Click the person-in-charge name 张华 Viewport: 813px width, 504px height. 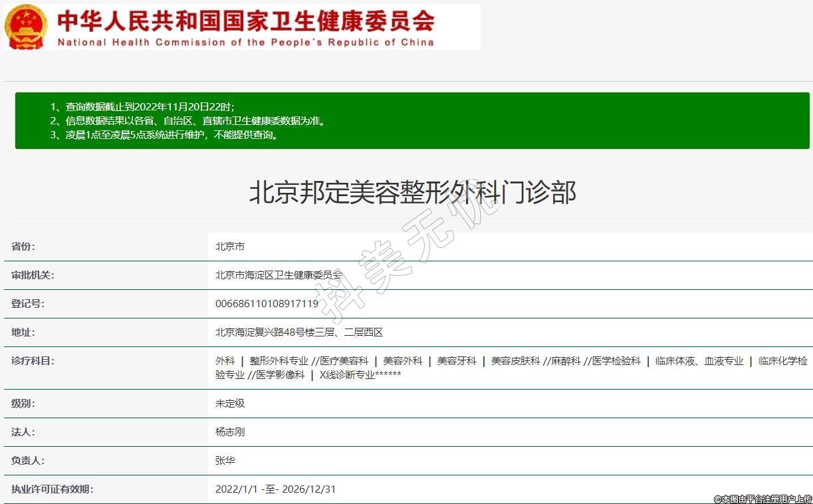[225, 461]
